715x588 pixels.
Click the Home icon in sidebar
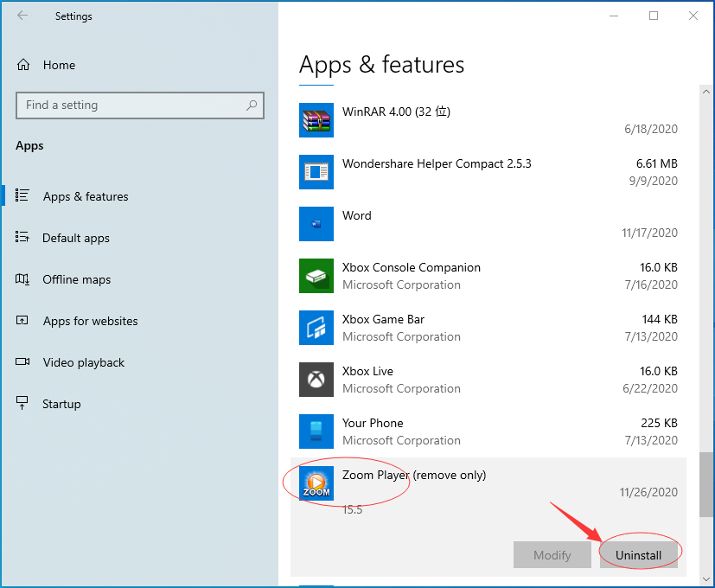click(x=23, y=65)
